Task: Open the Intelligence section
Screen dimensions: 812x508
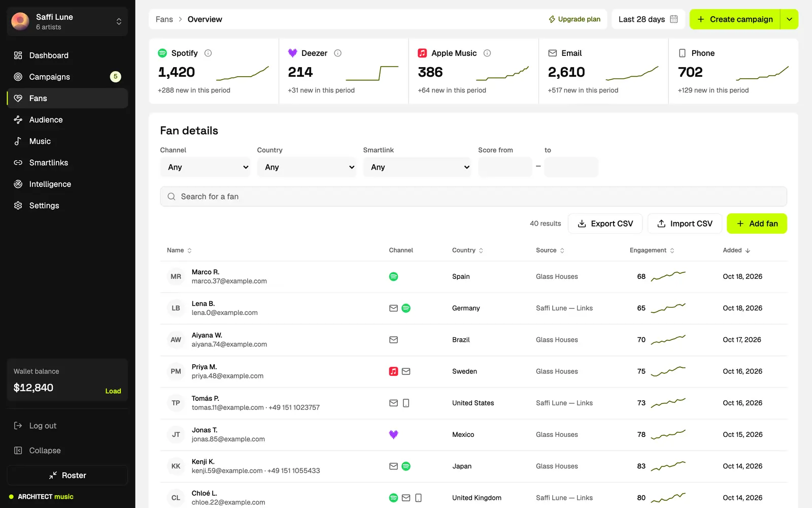Action: click(67, 184)
